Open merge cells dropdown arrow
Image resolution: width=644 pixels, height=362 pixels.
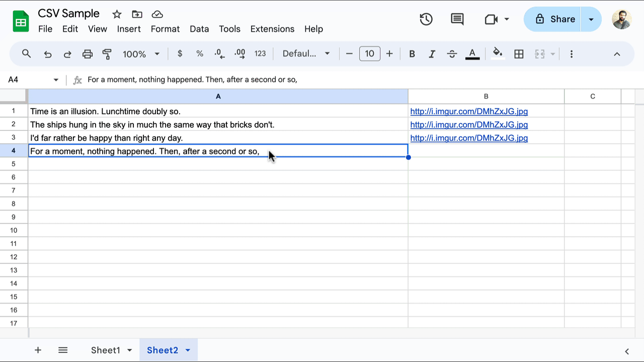(553, 54)
